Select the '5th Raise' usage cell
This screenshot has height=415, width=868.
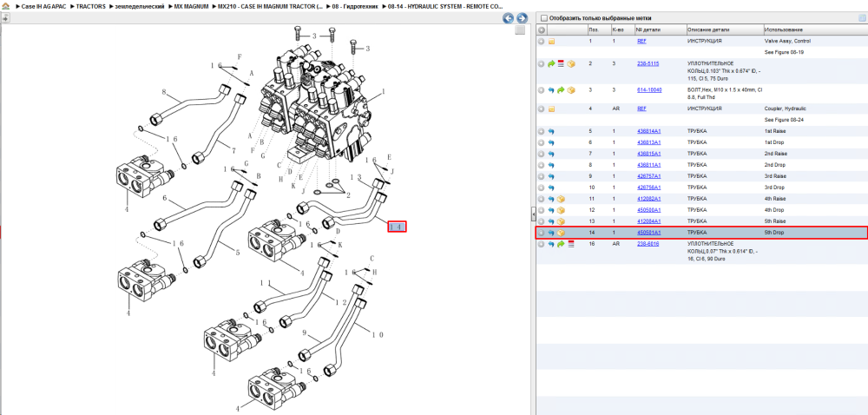775,221
